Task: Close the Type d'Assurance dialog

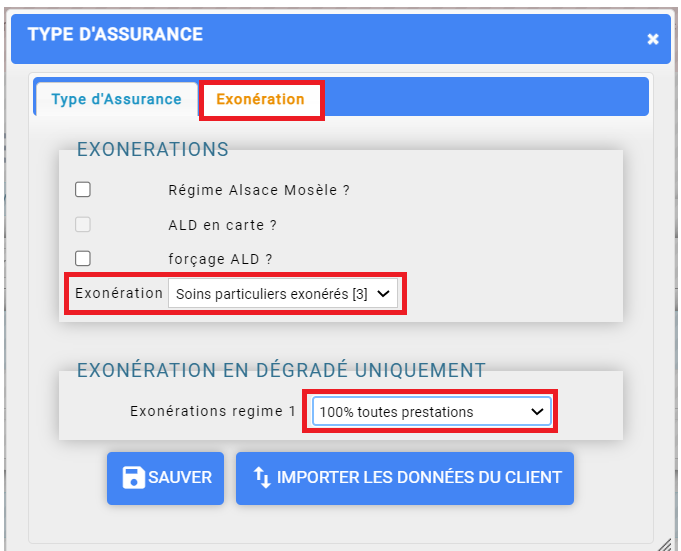Action: tap(653, 39)
